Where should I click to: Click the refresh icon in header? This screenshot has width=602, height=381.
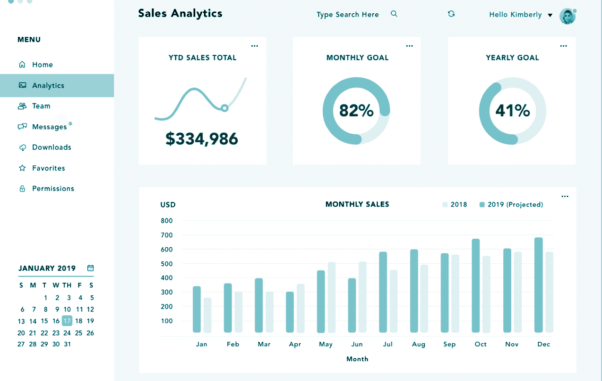coord(451,14)
